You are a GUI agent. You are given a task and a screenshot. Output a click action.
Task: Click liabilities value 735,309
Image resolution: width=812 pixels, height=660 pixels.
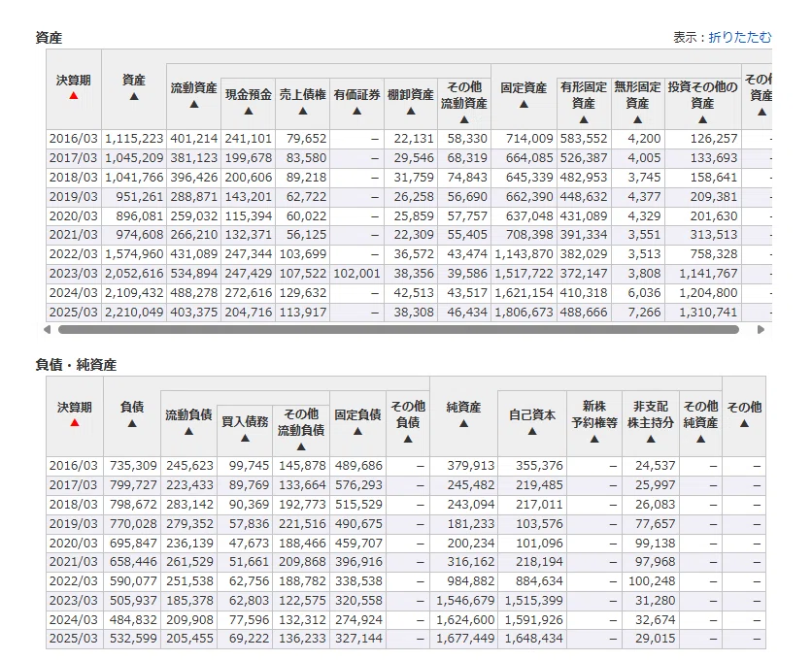click(x=133, y=466)
